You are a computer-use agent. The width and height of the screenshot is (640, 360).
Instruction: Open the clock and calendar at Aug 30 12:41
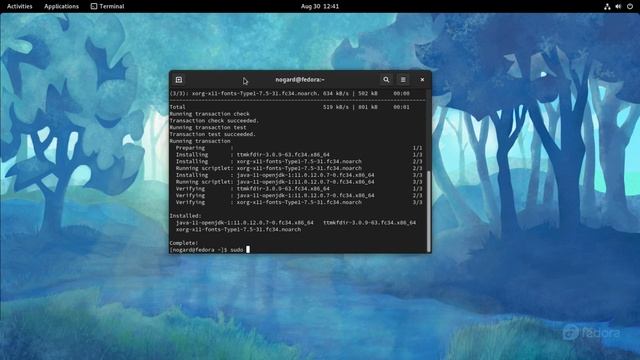coord(320,6)
